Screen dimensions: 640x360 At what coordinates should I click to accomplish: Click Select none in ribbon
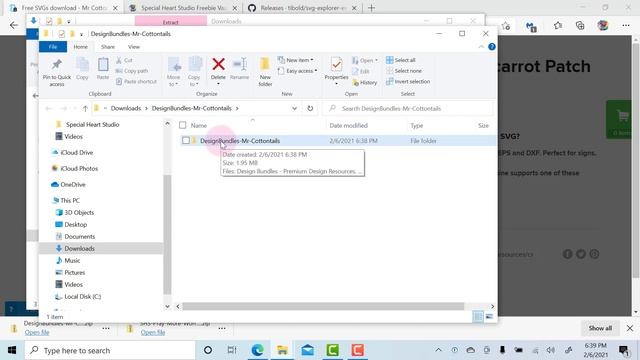(404, 71)
